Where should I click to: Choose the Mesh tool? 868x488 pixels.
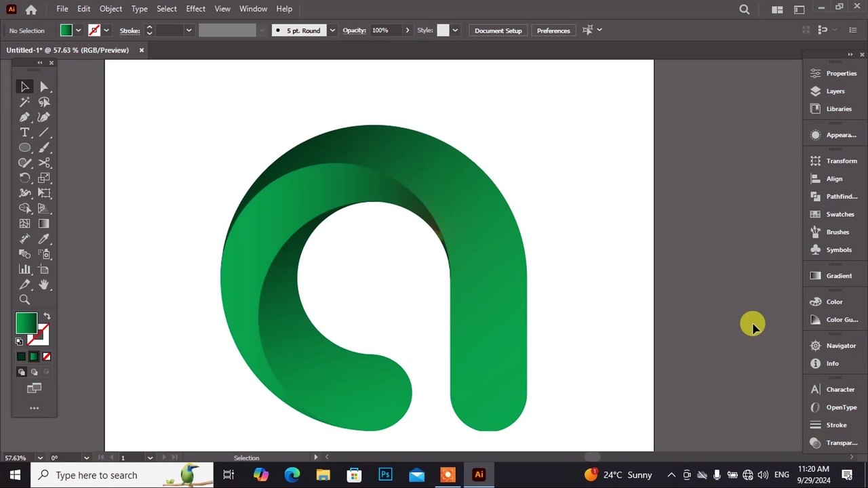(24, 224)
